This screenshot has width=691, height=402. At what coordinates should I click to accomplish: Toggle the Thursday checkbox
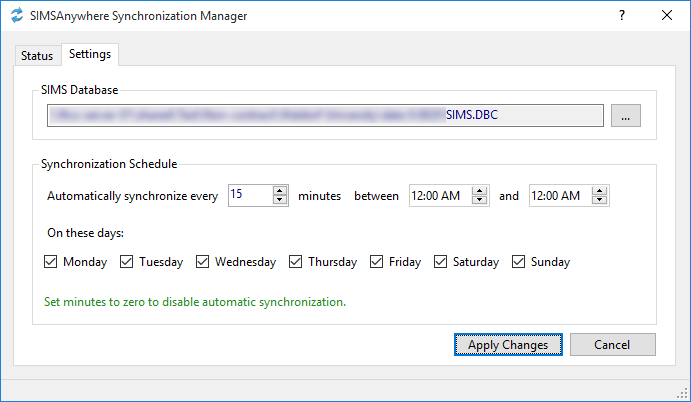(295, 262)
